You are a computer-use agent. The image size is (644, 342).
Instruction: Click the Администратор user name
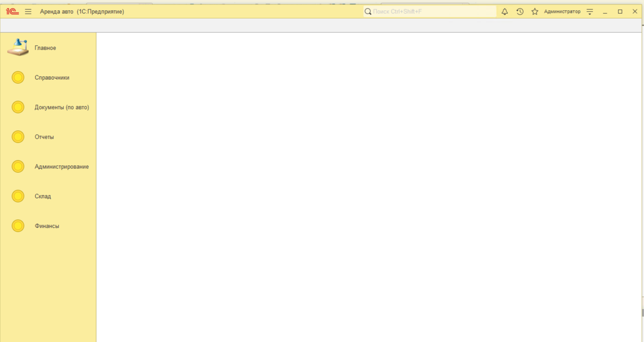[562, 12]
